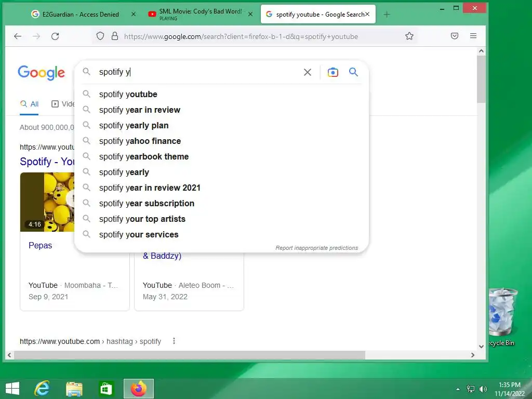Screen dimensions: 532x399
Task: Choose suggestion 'spotify year in review'
Action: click(x=221, y=110)
